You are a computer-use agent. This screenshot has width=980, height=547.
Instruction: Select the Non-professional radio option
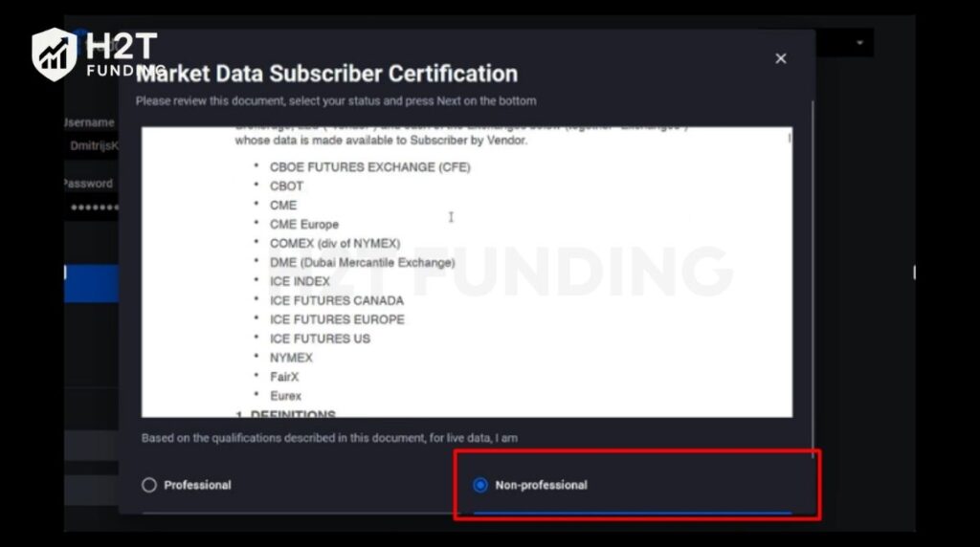tap(480, 485)
